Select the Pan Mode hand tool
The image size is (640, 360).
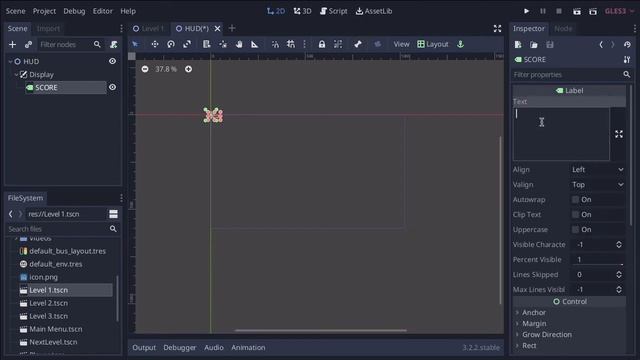(239, 44)
